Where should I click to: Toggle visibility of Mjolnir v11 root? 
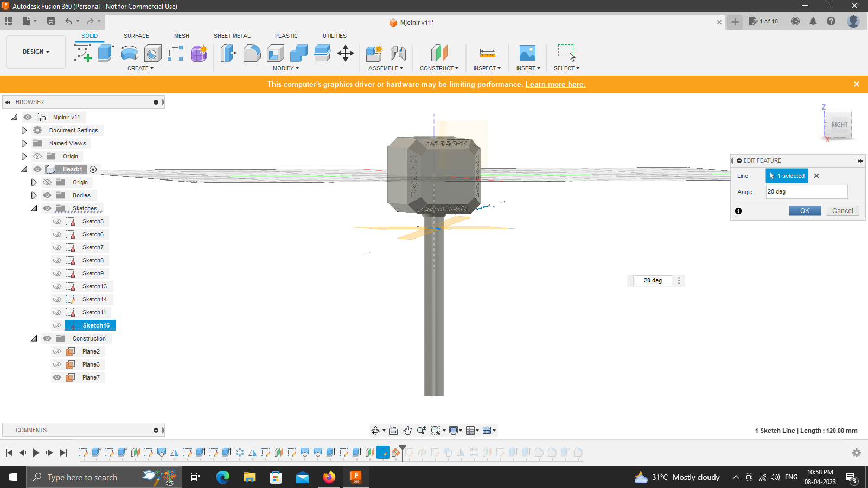coord(28,117)
